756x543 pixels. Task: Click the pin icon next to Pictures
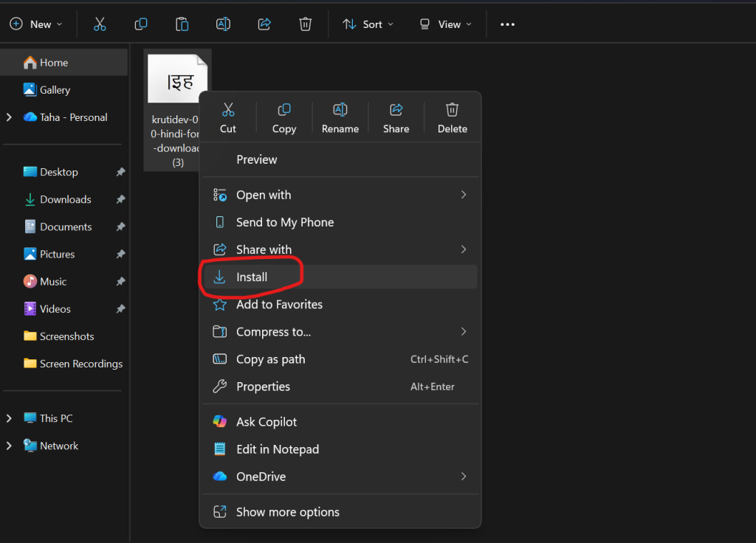[120, 254]
